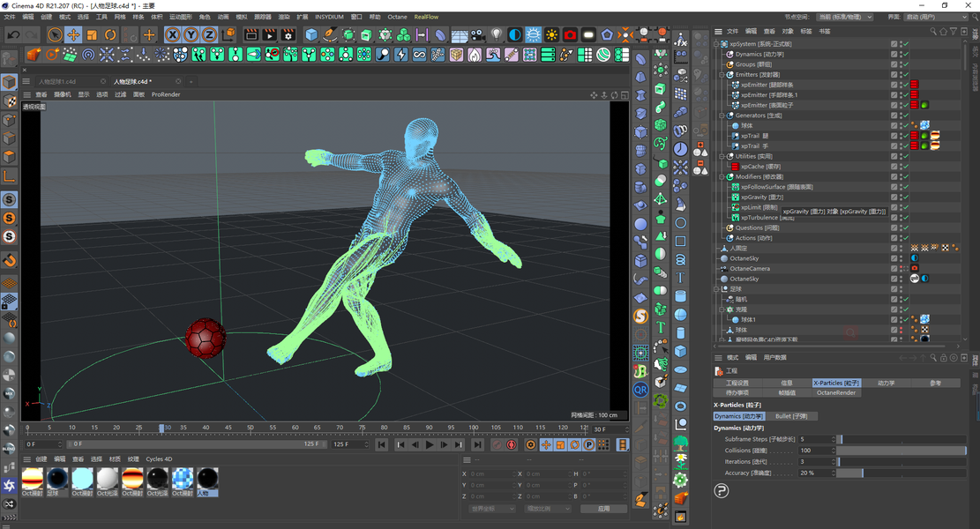Click the Octane yellow sun light icon
Viewport: 980px width, 529px height.
[x=552, y=35]
